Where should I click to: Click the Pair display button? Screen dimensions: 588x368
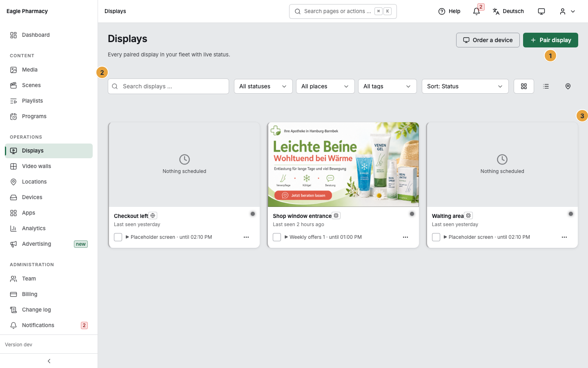[550, 40]
